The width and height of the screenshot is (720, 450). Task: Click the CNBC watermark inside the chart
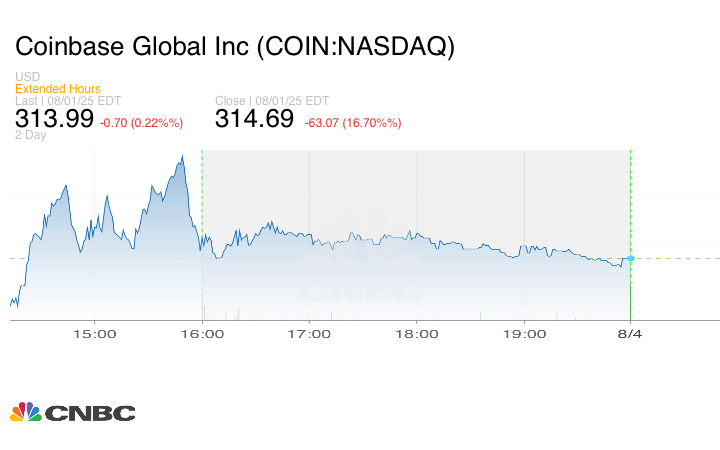point(362,290)
